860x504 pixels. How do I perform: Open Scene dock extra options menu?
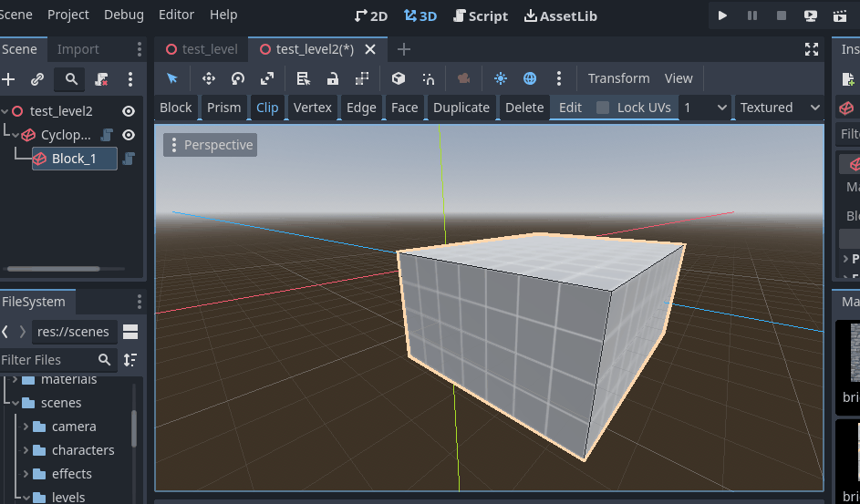click(130, 79)
